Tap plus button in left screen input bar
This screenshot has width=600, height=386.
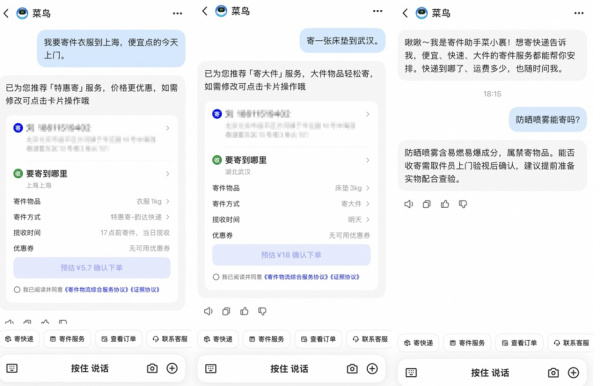coord(172,368)
